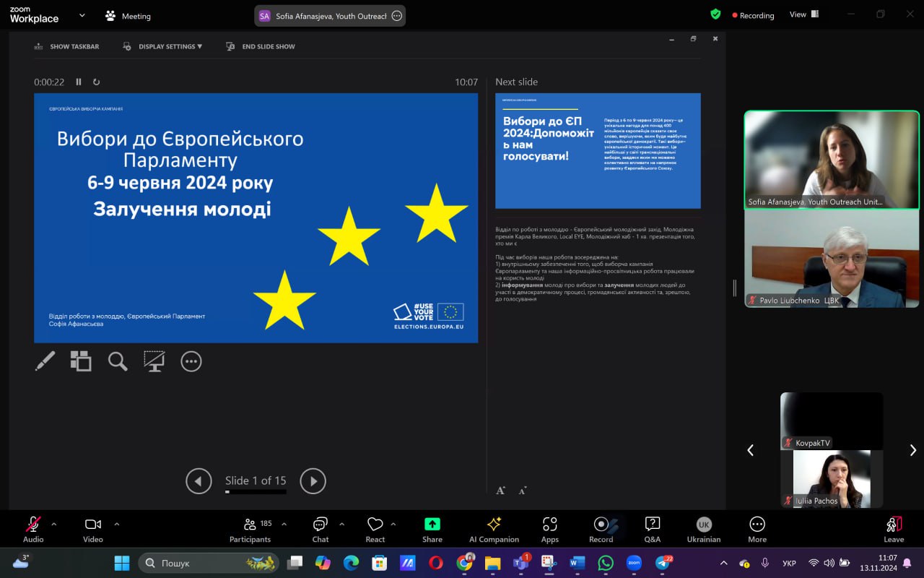This screenshot has height=578, width=924.
Task: Open the AI Companion in Zoom toolbar
Action: point(494,529)
